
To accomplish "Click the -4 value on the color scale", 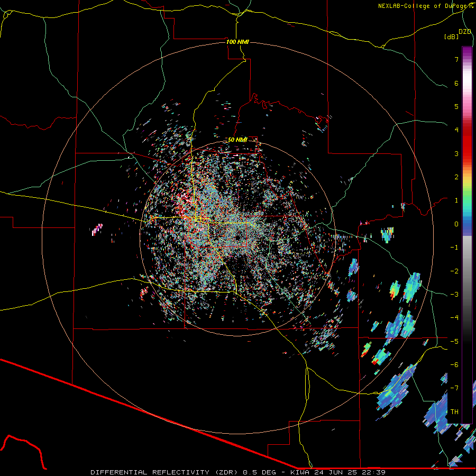I will tap(454, 317).
